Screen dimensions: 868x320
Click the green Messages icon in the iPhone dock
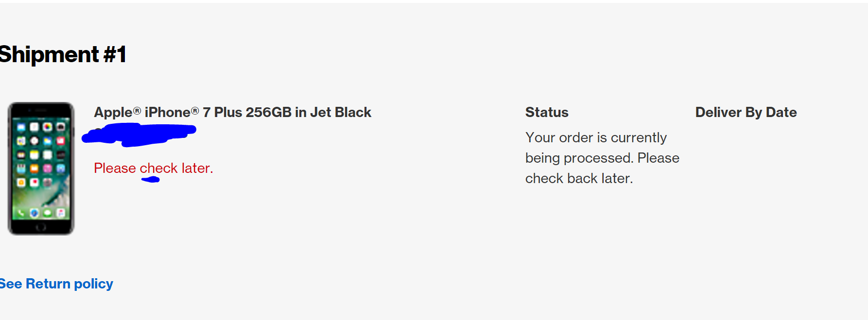48,213
